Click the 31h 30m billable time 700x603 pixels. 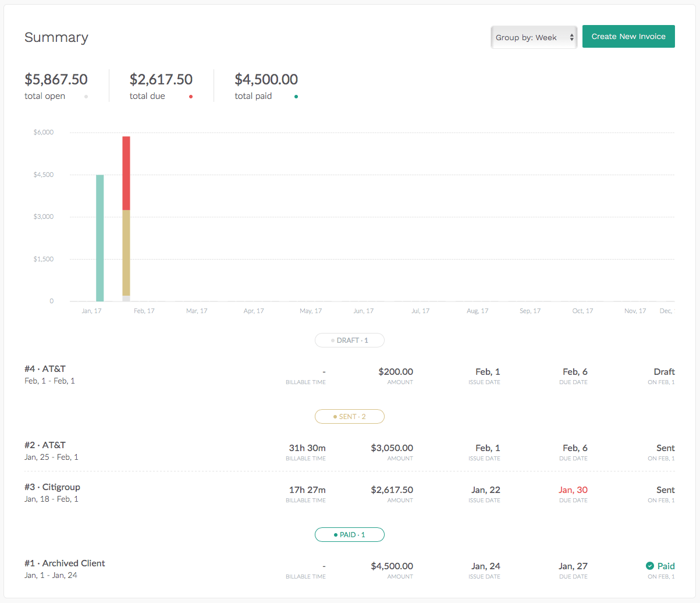[x=307, y=448]
